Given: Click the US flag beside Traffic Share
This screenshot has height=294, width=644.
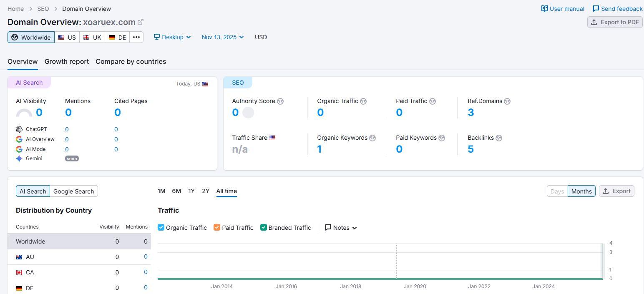Looking at the screenshot, I should [272, 138].
